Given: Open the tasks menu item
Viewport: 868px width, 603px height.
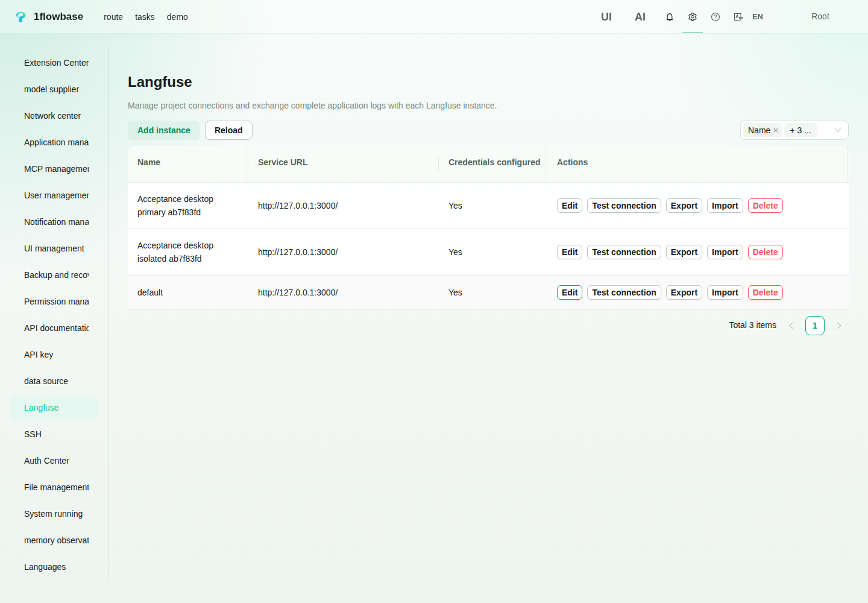Looking at the screenshot, I should 145,17.
